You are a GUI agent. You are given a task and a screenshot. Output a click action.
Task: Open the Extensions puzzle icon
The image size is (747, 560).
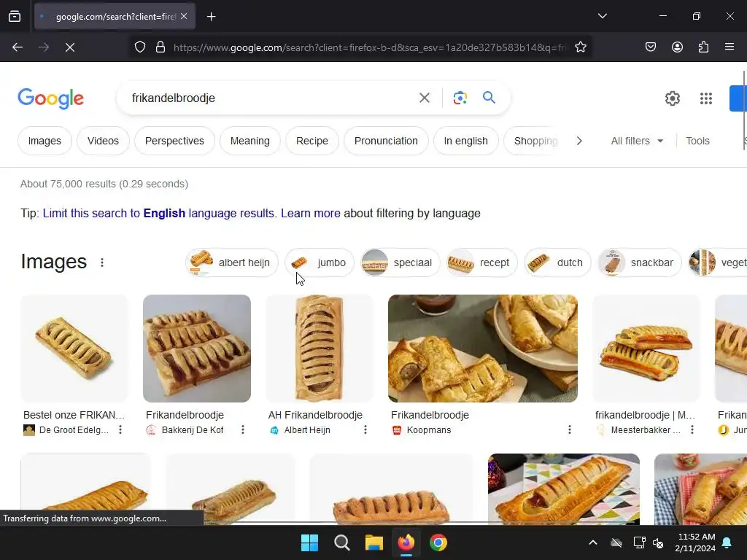tap(703, 47)
